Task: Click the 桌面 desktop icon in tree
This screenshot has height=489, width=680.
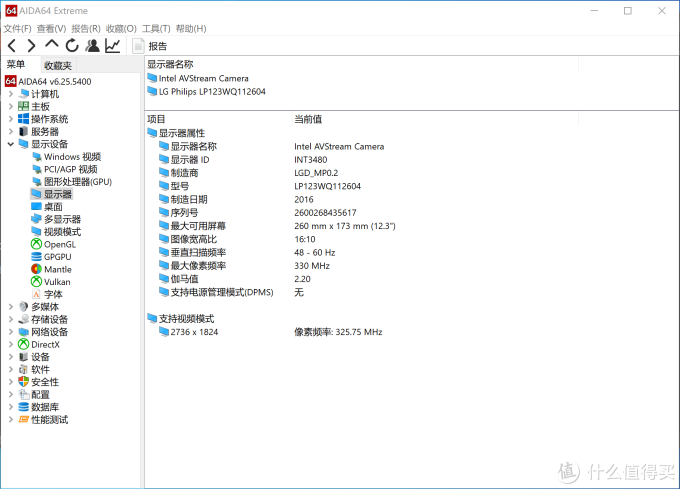Action: click(36, 207)
